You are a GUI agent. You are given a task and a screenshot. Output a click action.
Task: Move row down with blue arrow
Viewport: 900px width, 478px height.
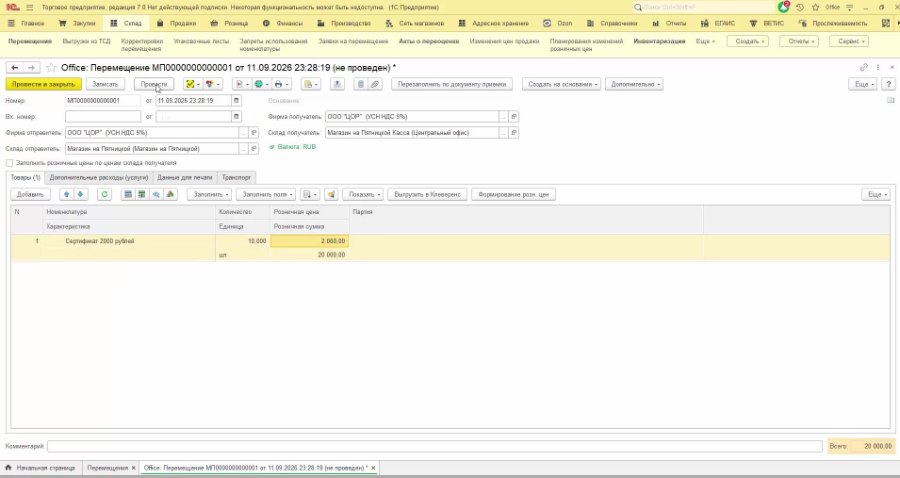pos(80,195)
